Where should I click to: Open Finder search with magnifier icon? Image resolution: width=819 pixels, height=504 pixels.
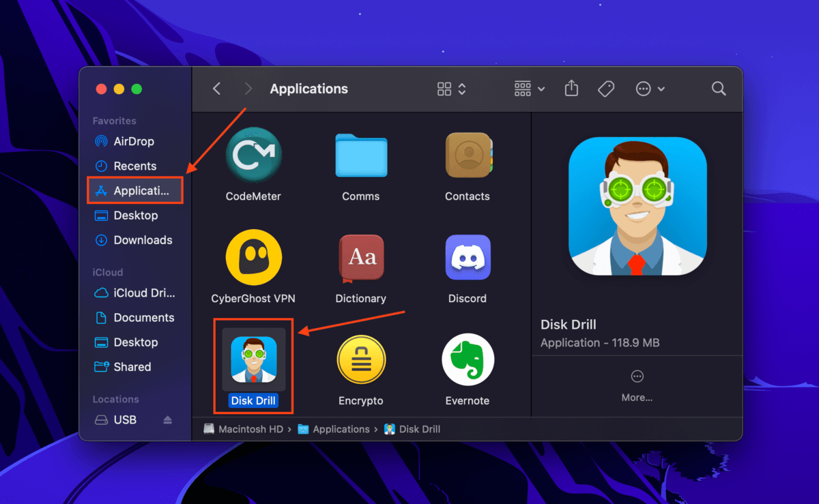point(719,89)
